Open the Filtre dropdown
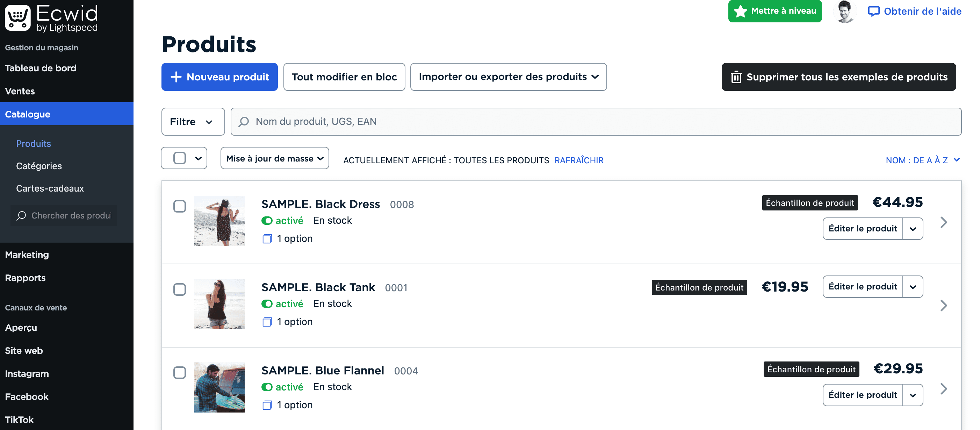980x430 pixels. click(193, 122)
